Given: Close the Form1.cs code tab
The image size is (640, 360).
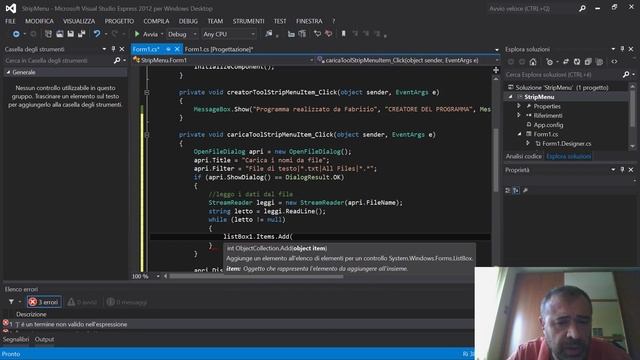Looking at the screenshot, I should coord(177,49).
